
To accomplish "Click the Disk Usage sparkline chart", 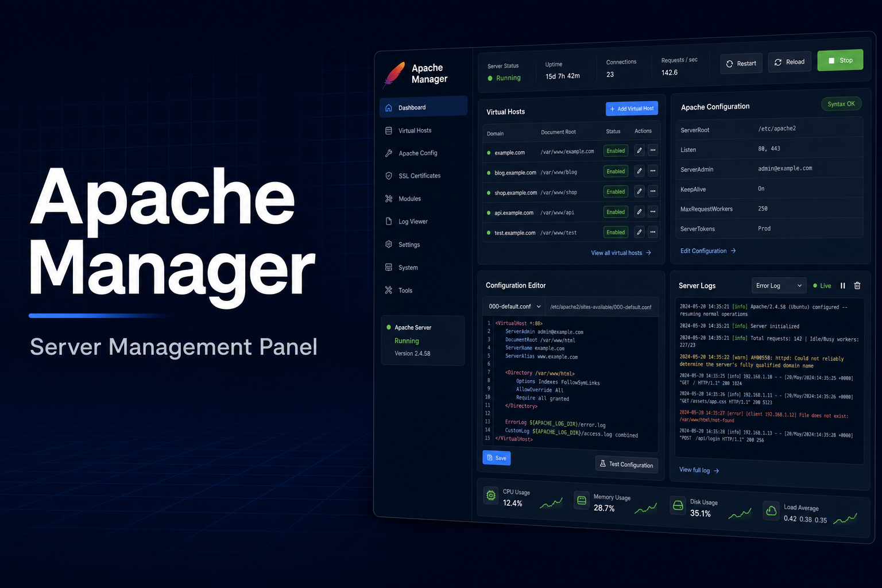I will 740,513.
